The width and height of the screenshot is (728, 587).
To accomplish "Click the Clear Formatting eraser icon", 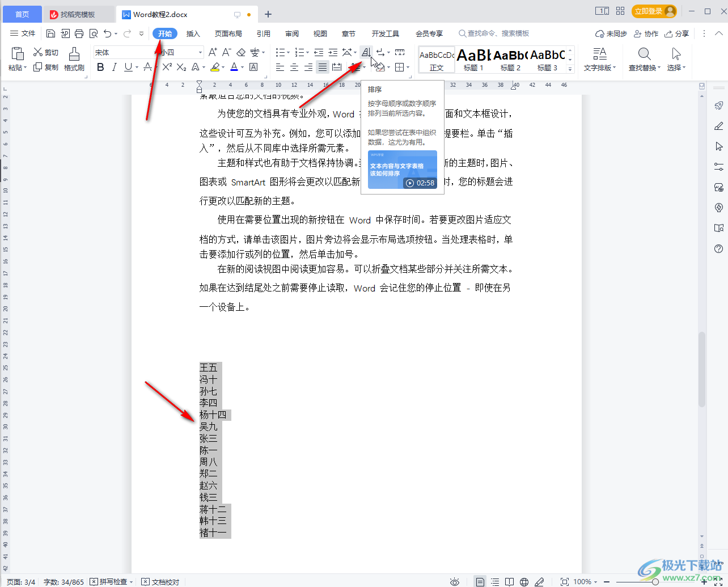I will tap(241, 52).
